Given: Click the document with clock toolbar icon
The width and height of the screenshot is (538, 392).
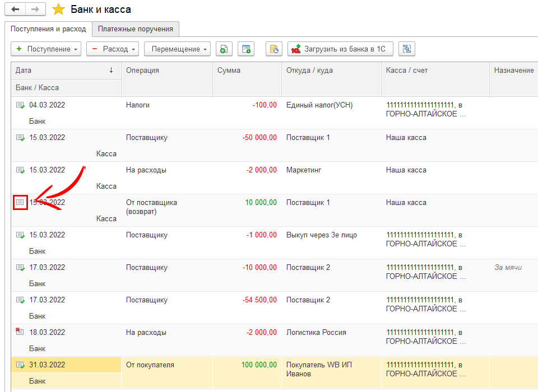Looking at the screenshot, I should click(273, 49).
